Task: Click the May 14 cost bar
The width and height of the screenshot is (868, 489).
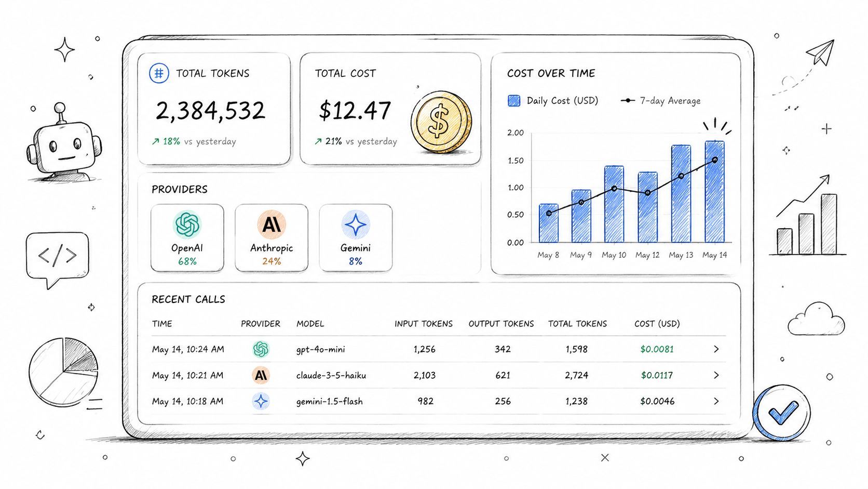Action: coord(715,192)
